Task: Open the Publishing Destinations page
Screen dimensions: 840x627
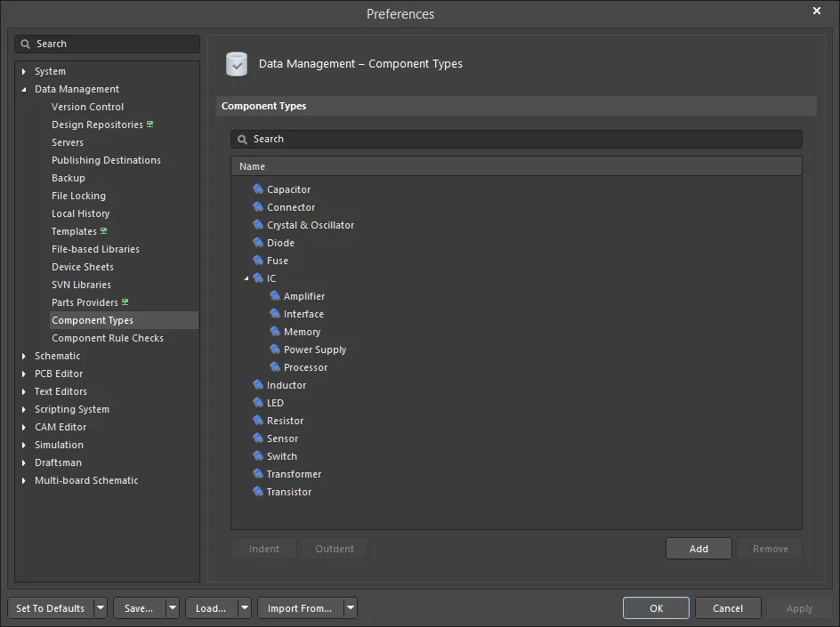Action: point(106,160)
